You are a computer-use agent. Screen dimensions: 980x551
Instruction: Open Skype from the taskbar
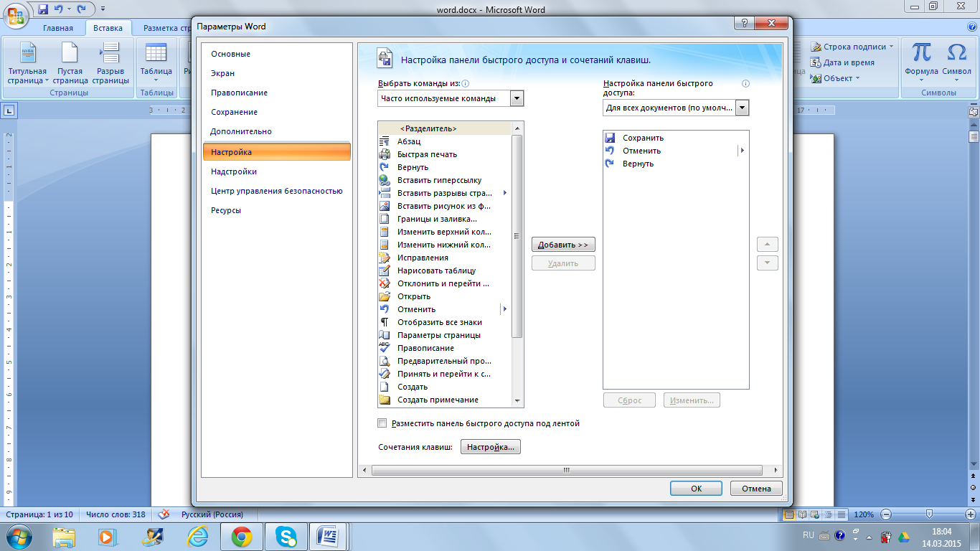point(287,537)
